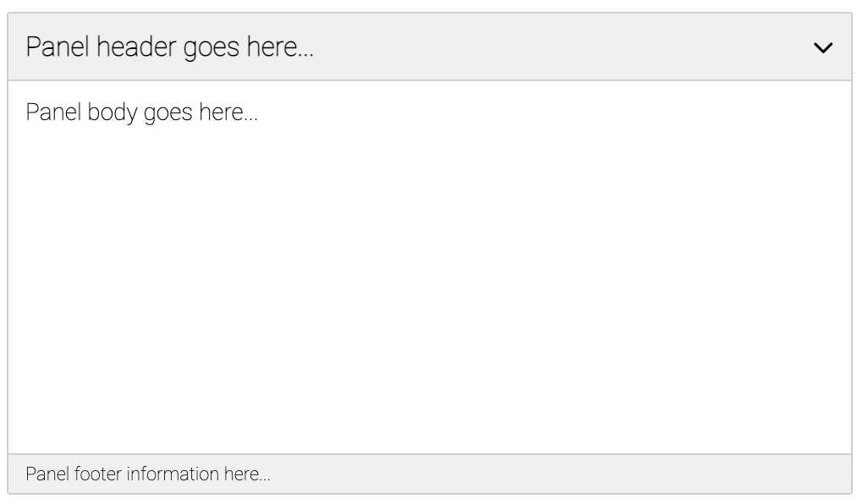The width and height of the screenshot is (863, 504).
Task: Click the word 'goes' in the panel body text
Action: pos(168,114)
